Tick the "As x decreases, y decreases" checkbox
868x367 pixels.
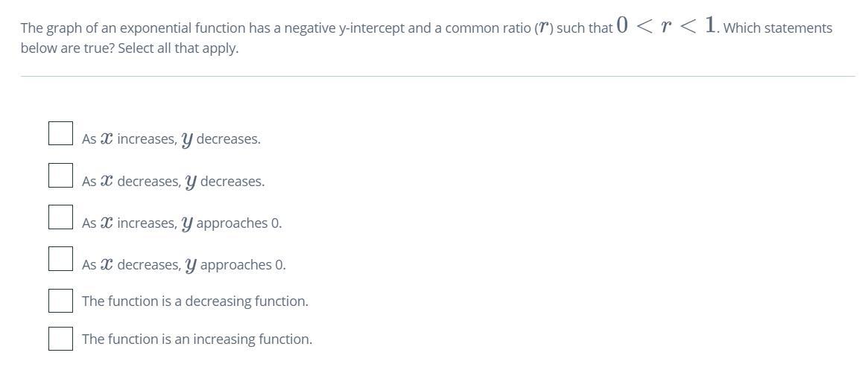(60, 175)
